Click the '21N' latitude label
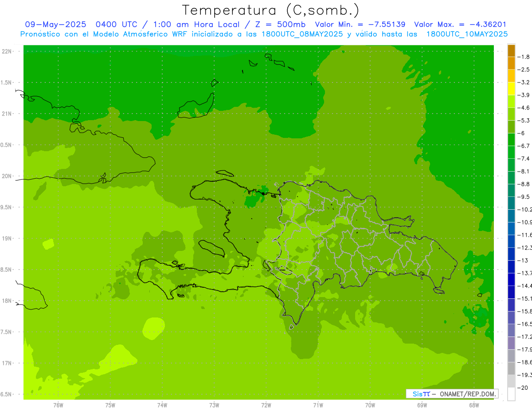Screen dimensions: 532x411 click(8, 114)
